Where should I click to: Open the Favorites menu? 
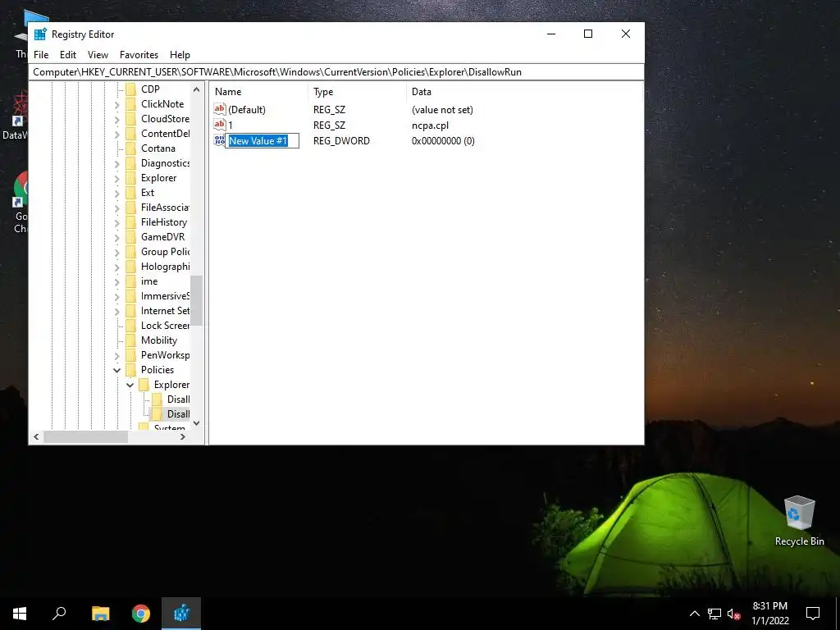coord(139,55)
